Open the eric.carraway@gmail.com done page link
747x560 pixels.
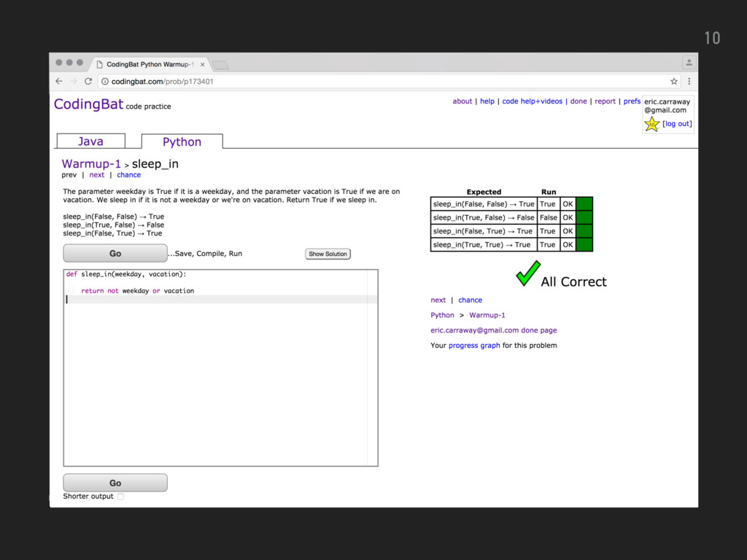click(x=494, y=330)
